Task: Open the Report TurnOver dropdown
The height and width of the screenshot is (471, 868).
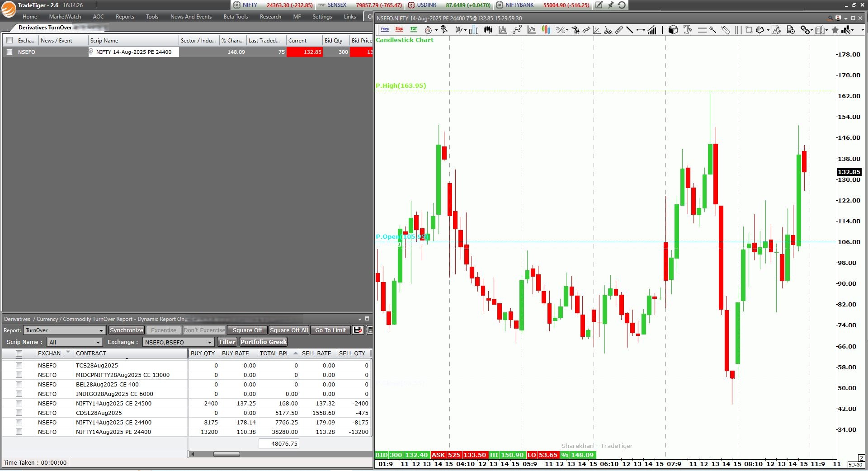Action: click(65, 330)
